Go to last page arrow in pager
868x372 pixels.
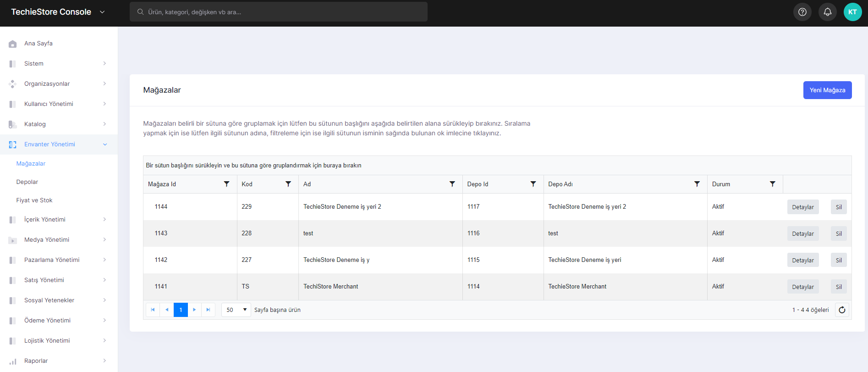coord(208,310)
